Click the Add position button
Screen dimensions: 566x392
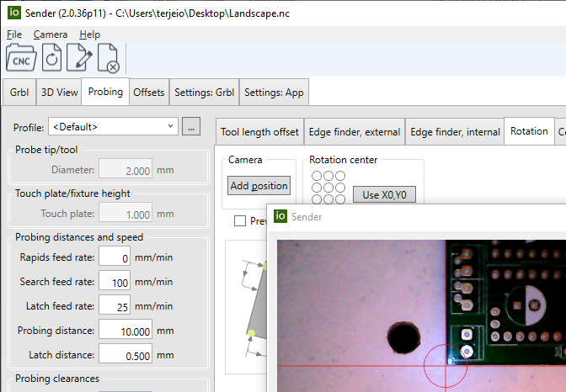[x=259, y=186]
